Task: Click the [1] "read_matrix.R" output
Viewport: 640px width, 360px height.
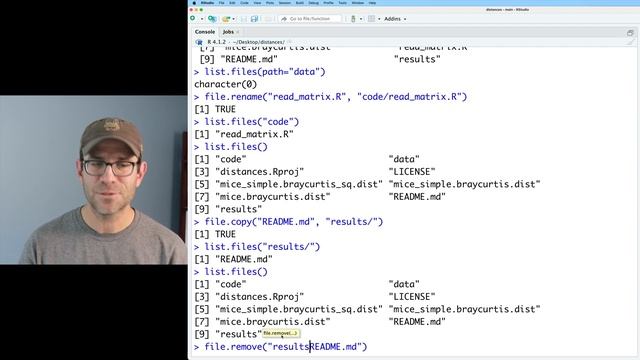Action: click(x=244, y=134)
